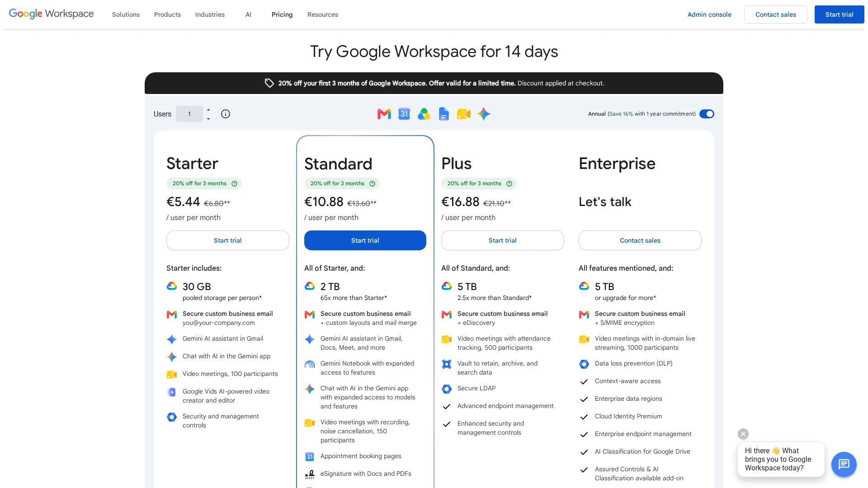This screenshot has height=488, width=868.
Task: Click the Google Drive icon in the app row
Action: [424, 114]
